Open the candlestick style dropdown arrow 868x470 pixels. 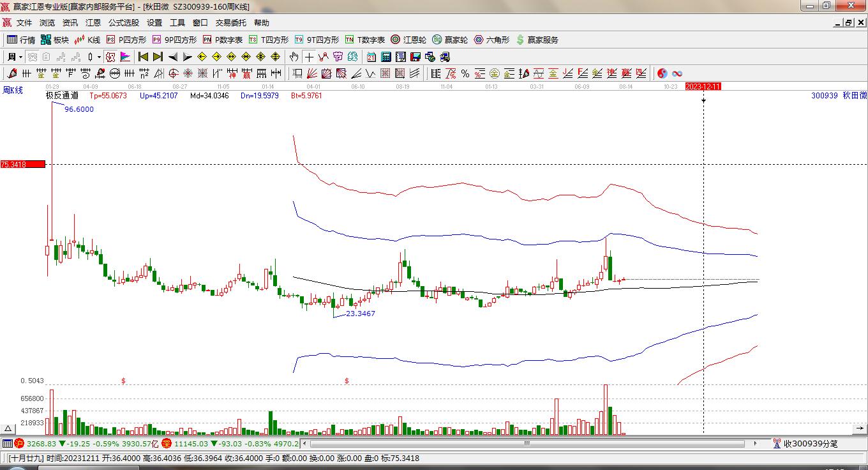99,57
